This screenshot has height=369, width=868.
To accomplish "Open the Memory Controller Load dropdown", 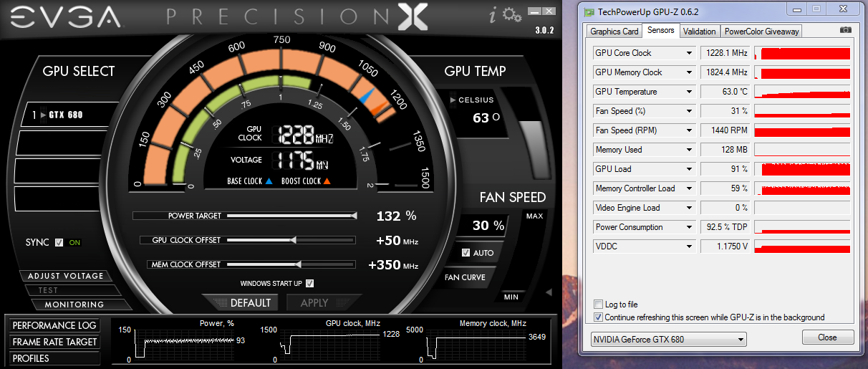I will click(689, 188).
